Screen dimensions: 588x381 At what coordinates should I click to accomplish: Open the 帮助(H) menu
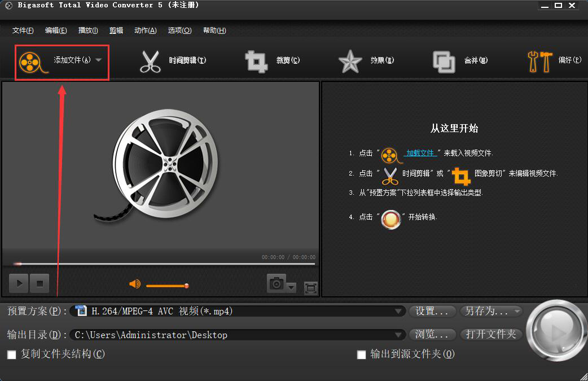click(x=214, y=30)
